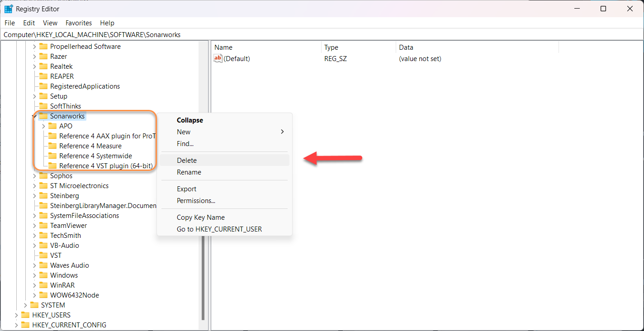Open Permissions... from the context menu
644x331 pixels.
point(224,201)
